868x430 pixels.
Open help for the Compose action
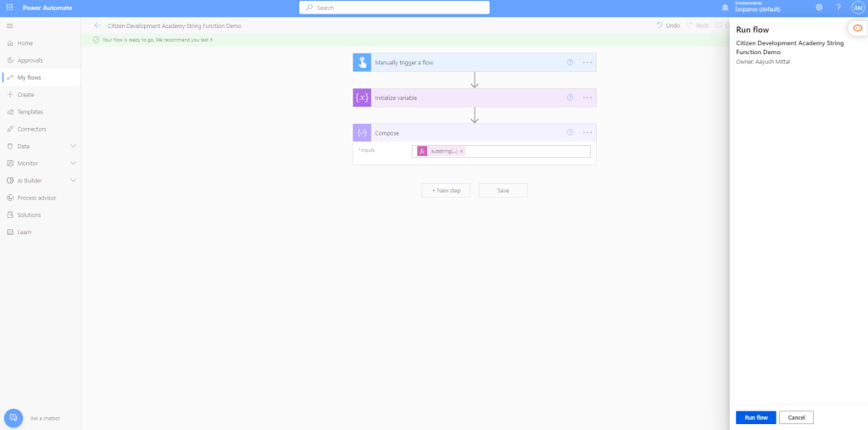(x=570, y=132)
